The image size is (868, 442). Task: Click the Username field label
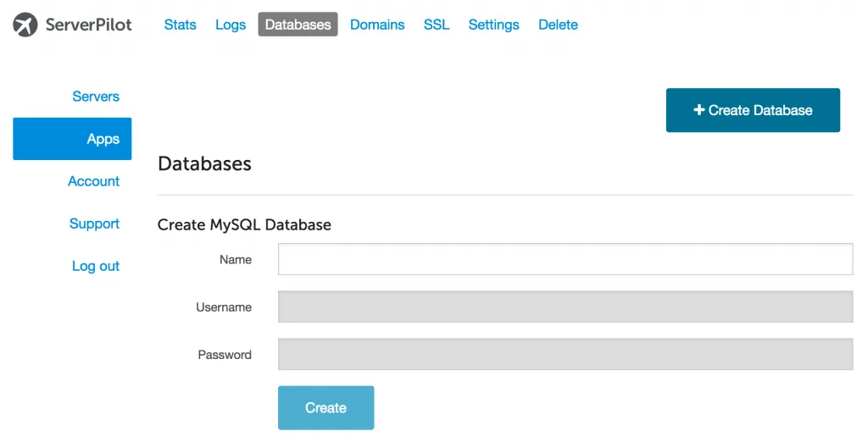point(224,307)
